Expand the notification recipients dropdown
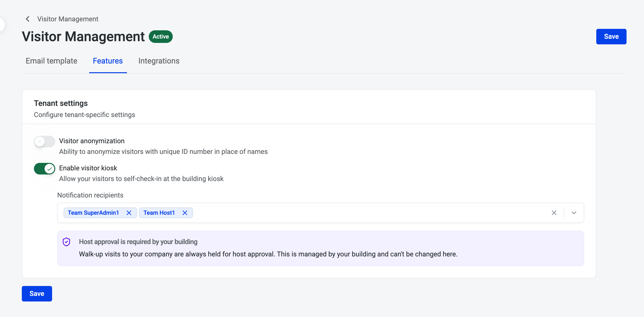The width and height of the screenshot is (644, 317). pyautogui.click(x=574, y=213)
